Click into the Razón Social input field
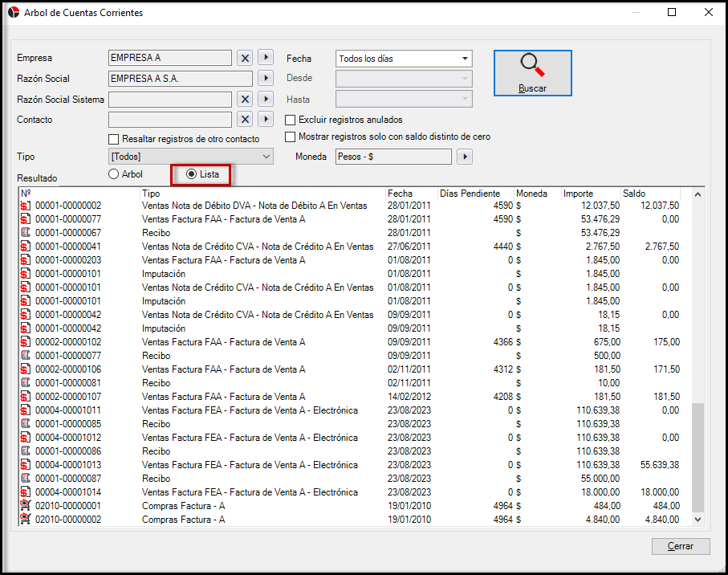The height and width of the screenshot is (575, 728). [181, 79]
